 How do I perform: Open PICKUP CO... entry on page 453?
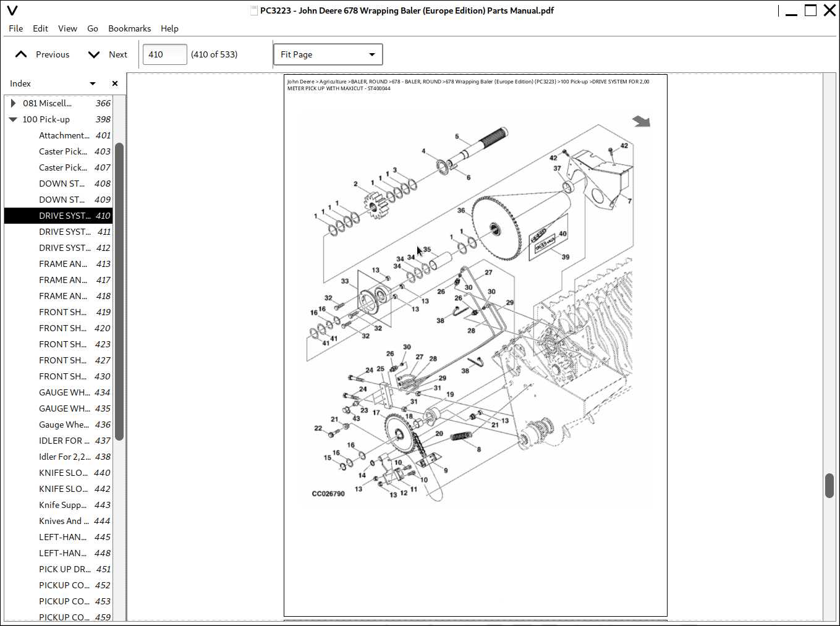tap(59, 601)
